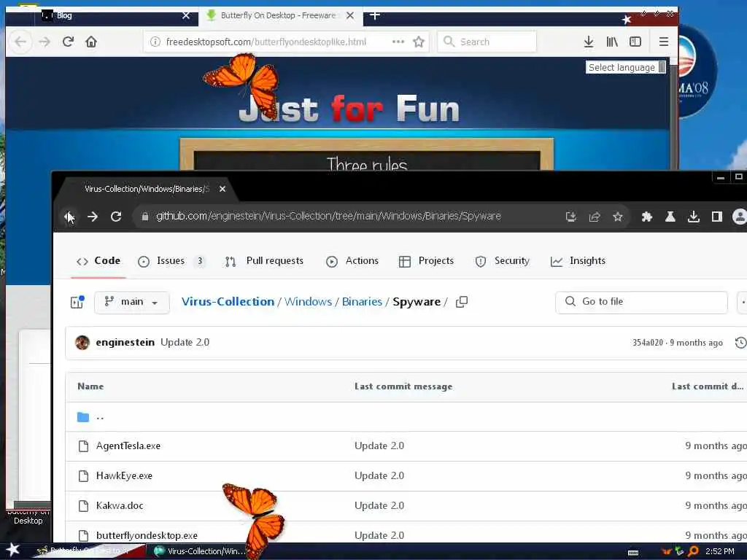Toggle Firefox sidebar view

[x=635, y=42]
